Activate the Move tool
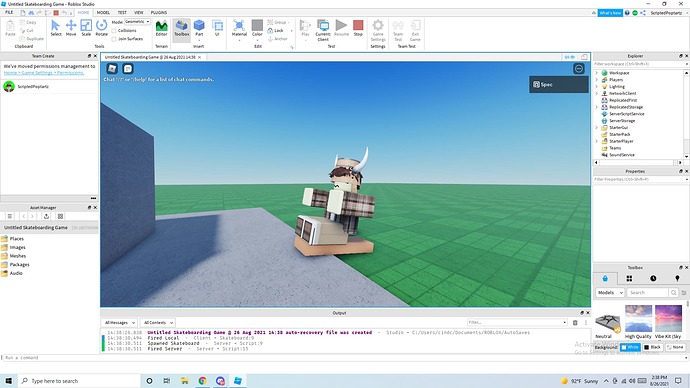This screenshot has width=690, height=388. 71,28
